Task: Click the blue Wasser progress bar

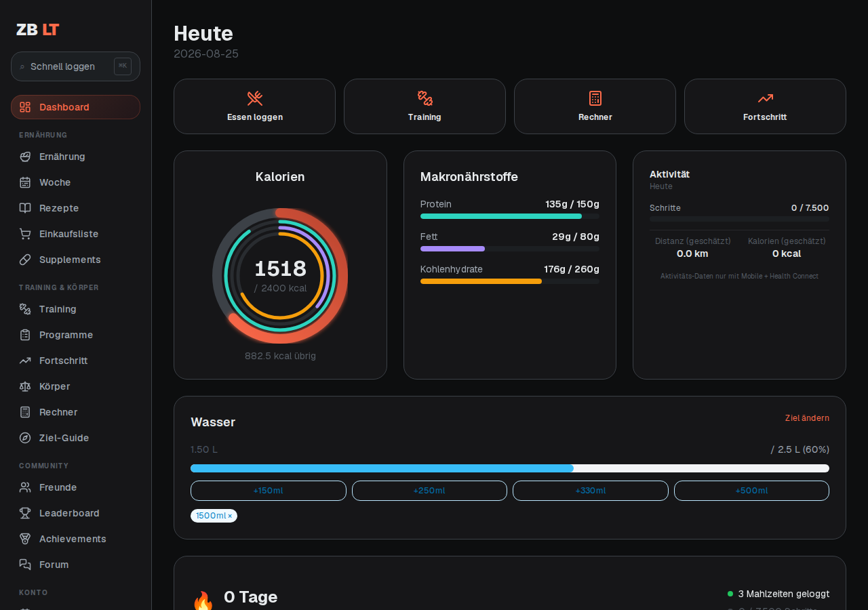Action: [510, 468]
